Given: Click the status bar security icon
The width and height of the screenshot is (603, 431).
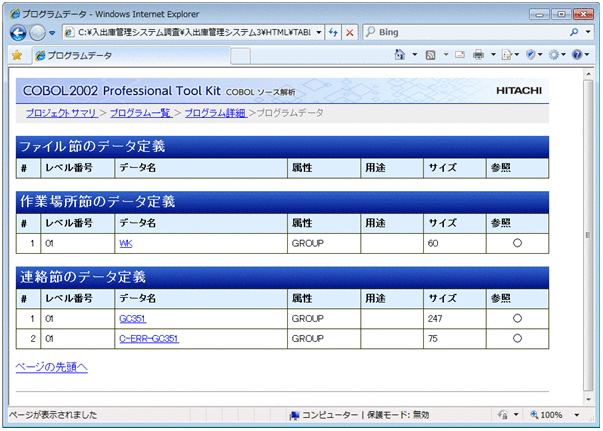Looking at the screenshot, I should pos(502,415).
